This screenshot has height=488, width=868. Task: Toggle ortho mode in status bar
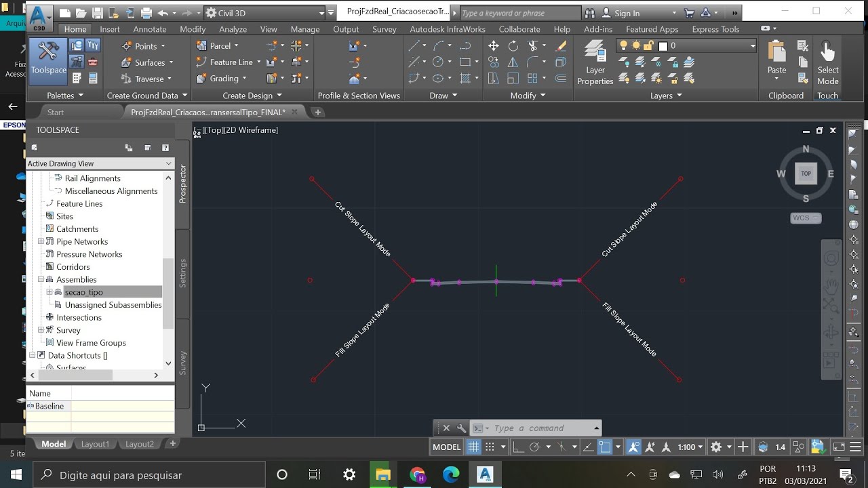(x=518, y=447)
